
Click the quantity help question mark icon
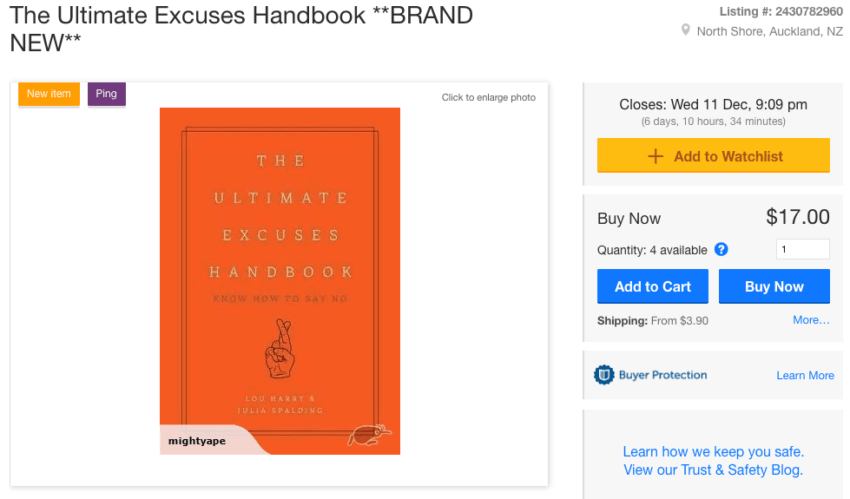point(721,250)
